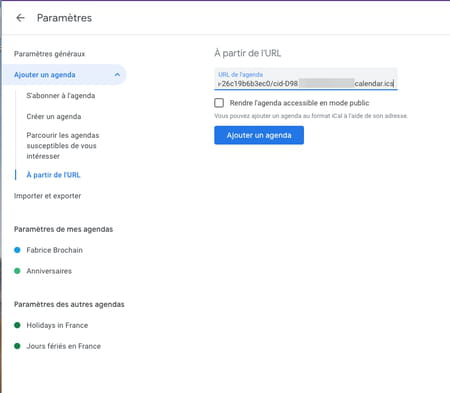The height and width of the screenshot is (393, 450).
Task: Open Créer un agenda option
Action: (x=54, y=116)
